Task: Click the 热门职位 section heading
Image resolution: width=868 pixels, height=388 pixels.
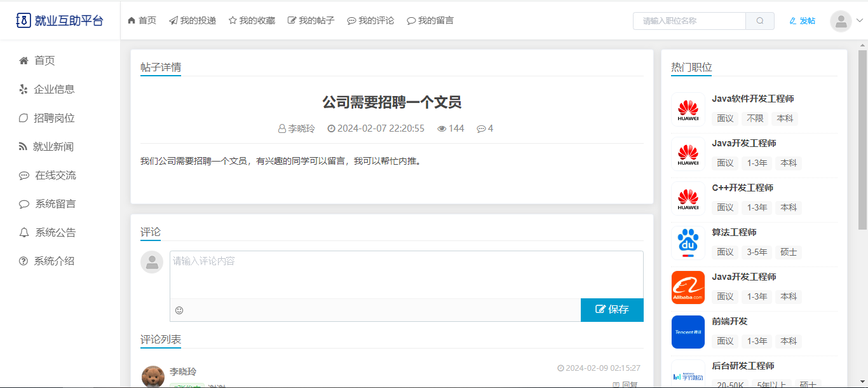Action: tap(691, 67)
